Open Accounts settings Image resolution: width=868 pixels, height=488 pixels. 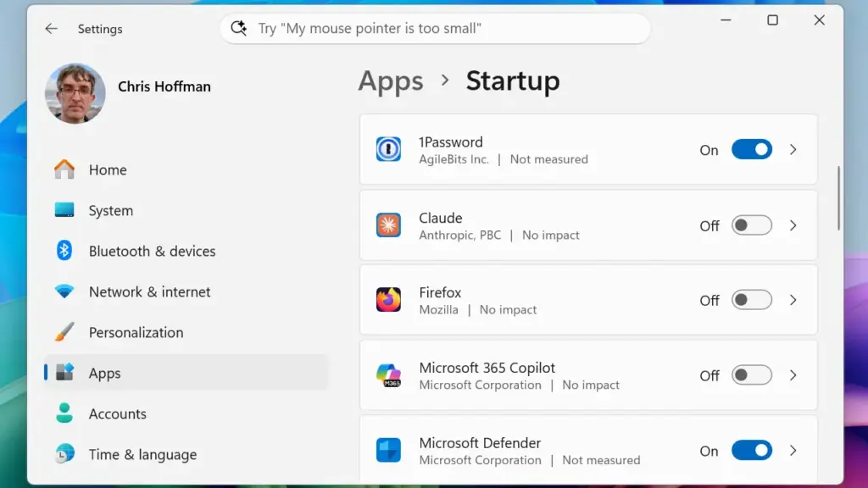tap(186, 413)
